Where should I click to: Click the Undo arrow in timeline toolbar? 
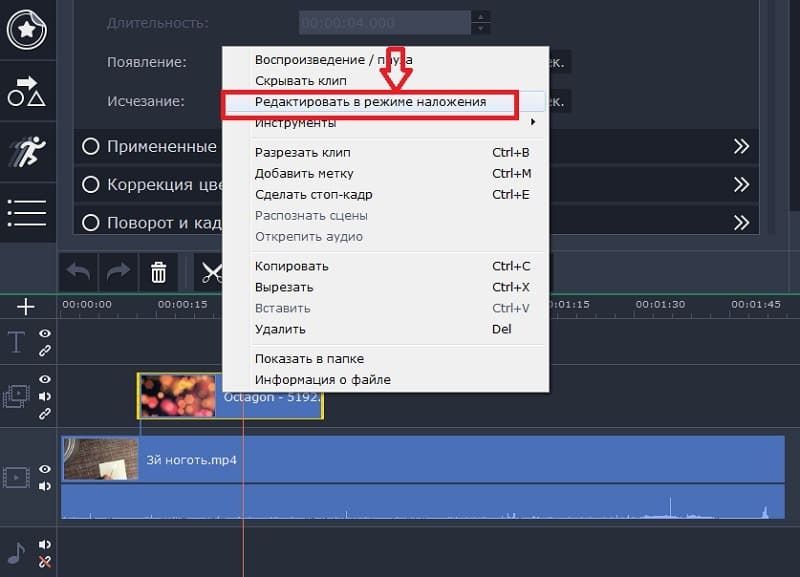79,272
